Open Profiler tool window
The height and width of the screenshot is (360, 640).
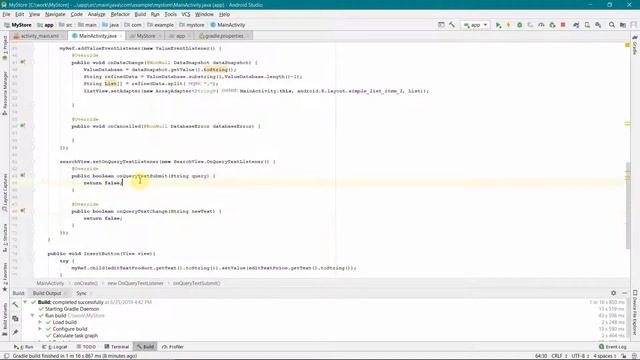point(173,347)
